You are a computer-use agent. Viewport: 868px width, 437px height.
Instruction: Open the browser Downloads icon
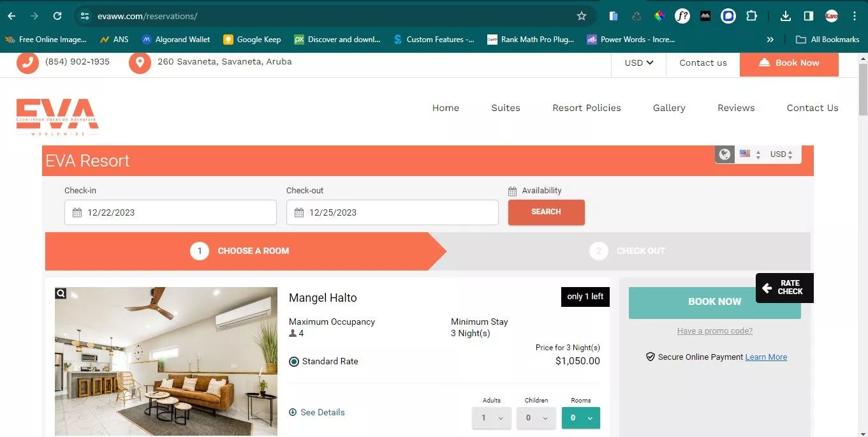[785, 16]
